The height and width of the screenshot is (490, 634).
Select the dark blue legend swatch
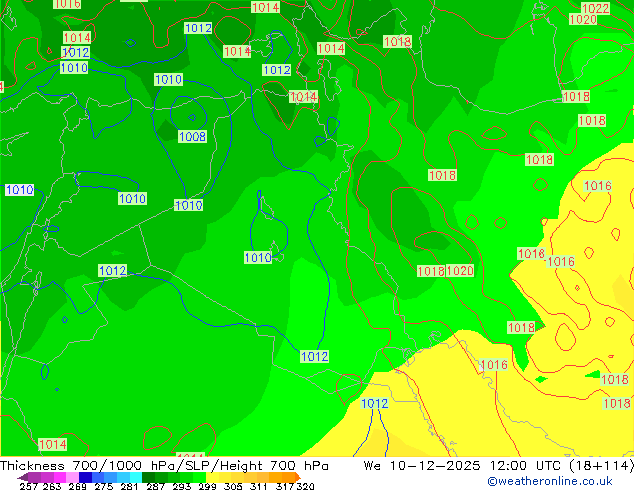(85, 477)
